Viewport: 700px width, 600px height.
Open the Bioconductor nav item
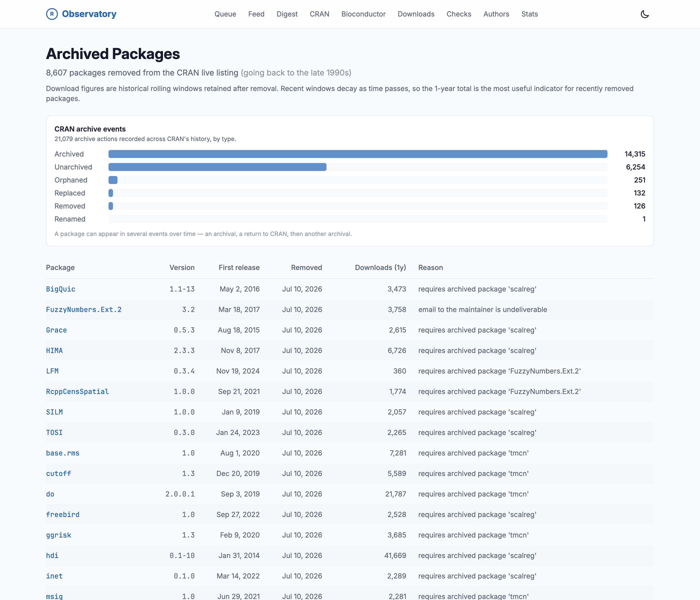[x=363, y=14]
